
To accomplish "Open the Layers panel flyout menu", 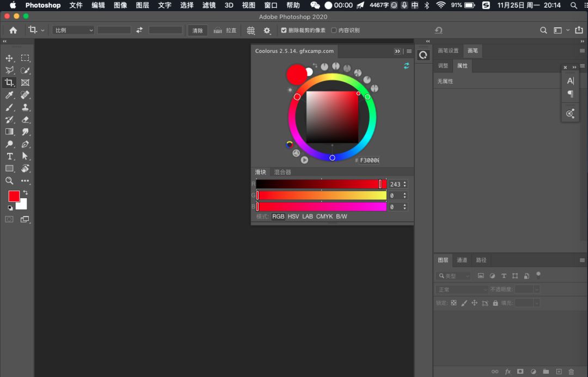I will [x=583, y=260].
